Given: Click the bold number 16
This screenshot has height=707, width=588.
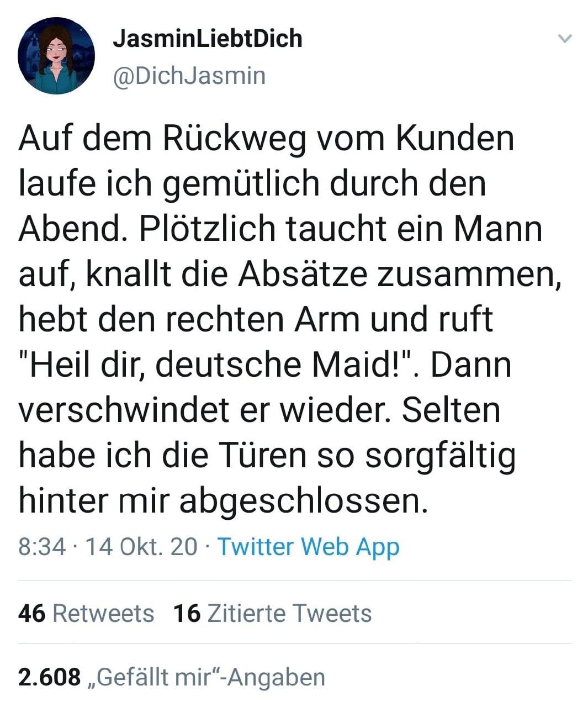Looking at the screenshot, I should [187, 614].
